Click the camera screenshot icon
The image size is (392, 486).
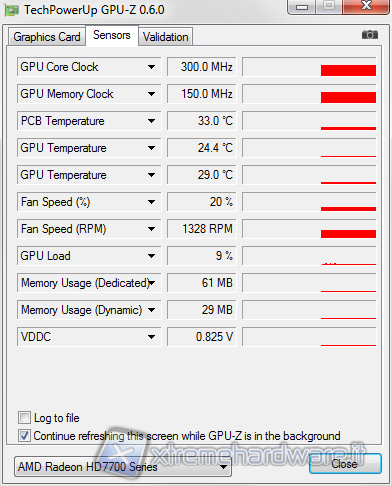370,35
